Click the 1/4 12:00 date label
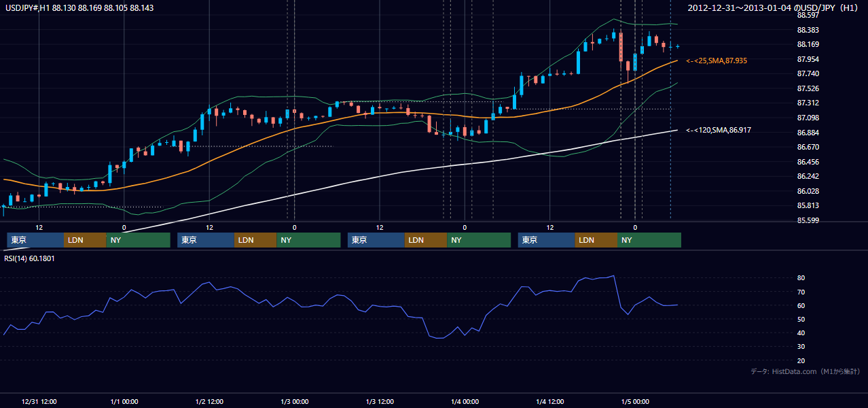This screenshot has width=868, height=408. [550, 401]
